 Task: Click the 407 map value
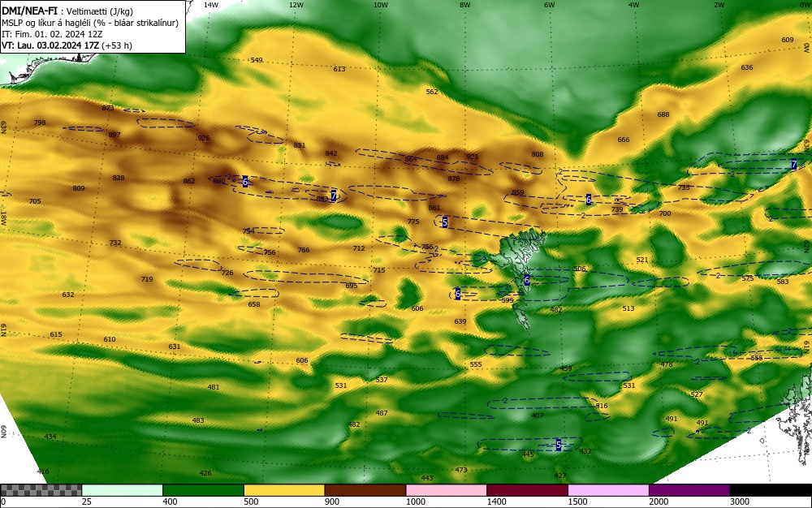pos(538,415)
